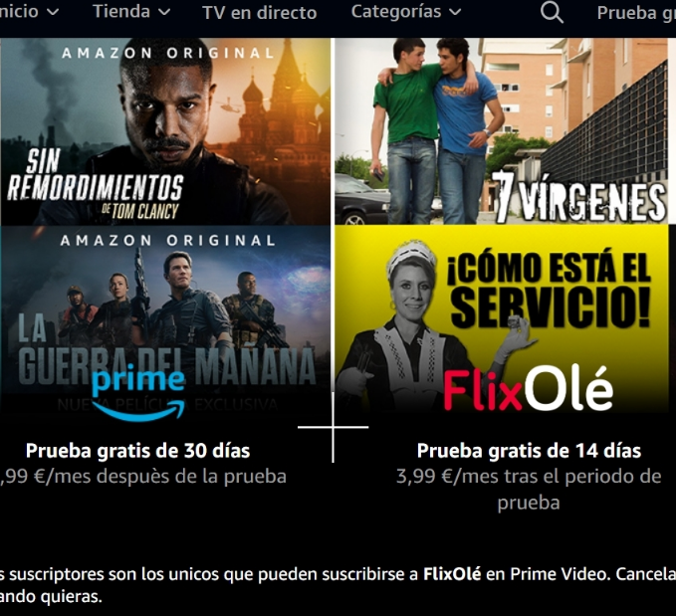Open the Inicio dropdown chevron
The image size is (676, 616).
53,12
